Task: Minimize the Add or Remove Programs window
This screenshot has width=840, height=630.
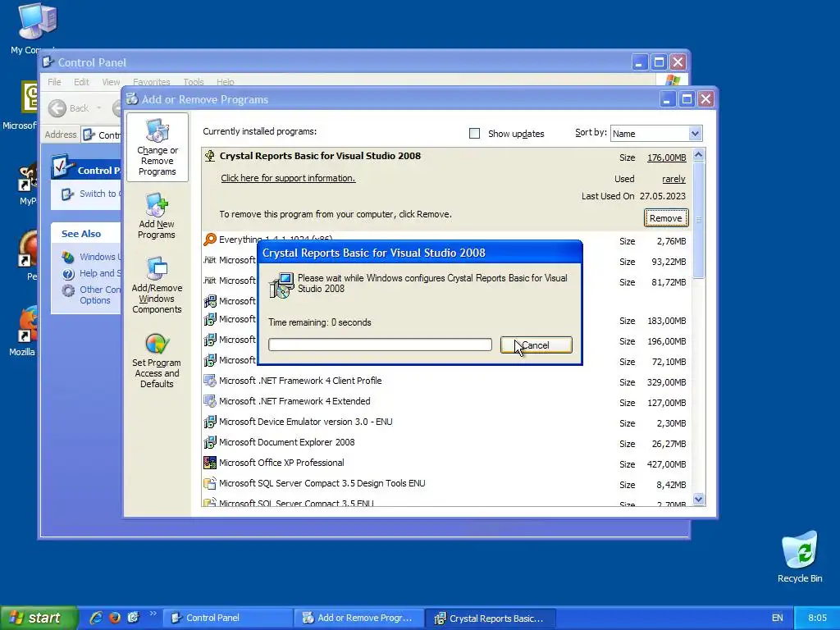Action: 667,99
